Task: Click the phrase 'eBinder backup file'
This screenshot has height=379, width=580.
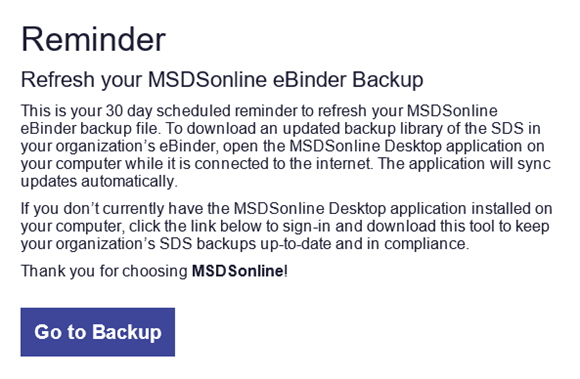Action: click(x=89, y=128)
